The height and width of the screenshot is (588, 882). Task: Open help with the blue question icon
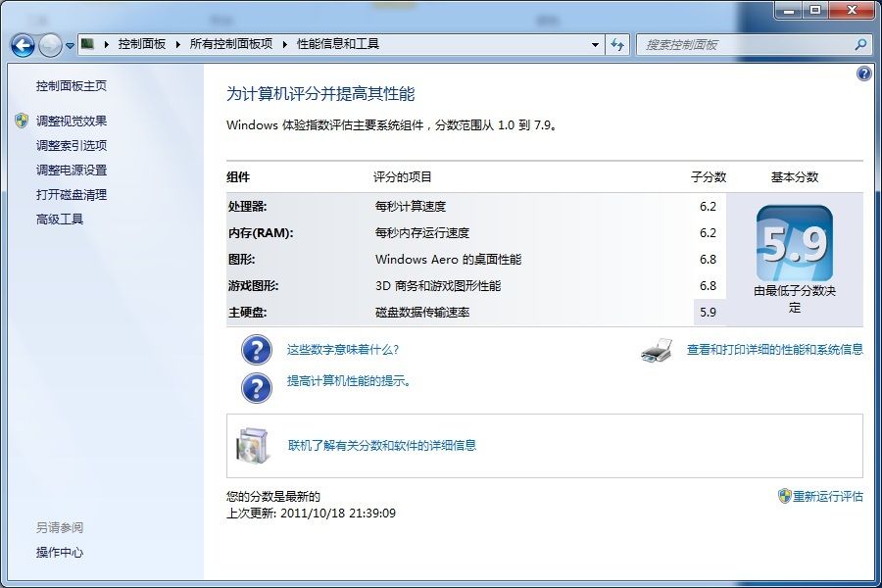[864, 73]
